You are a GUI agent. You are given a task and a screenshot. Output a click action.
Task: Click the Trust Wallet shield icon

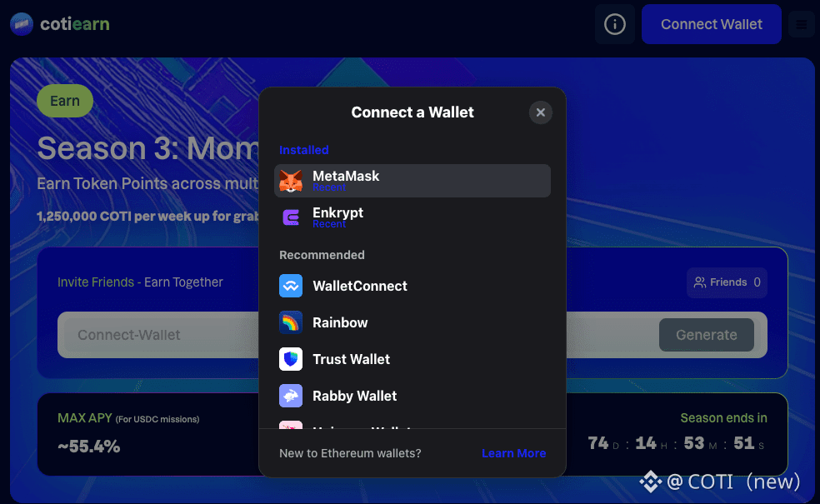pos(291,359)
